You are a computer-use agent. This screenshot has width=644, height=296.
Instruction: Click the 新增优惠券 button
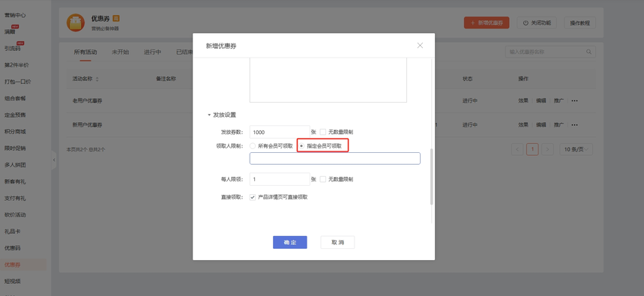click(487, 23)
